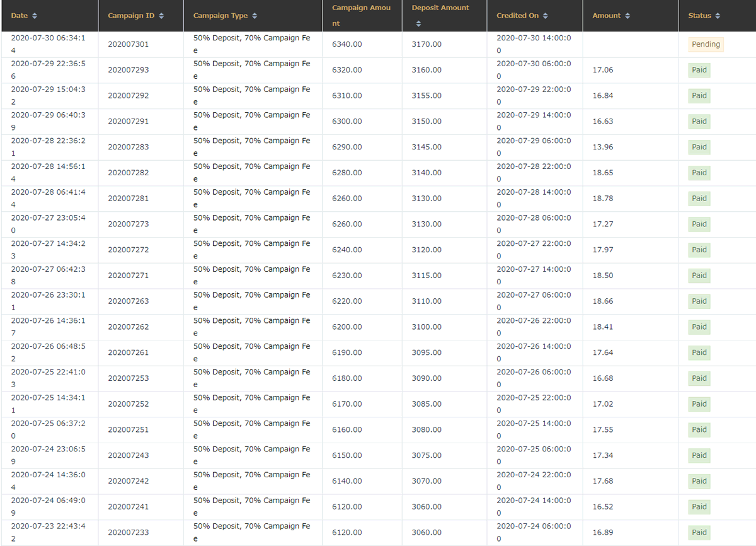Click the amount value 17.64
This screenshot has height=546, width=756.
point(603,352)
